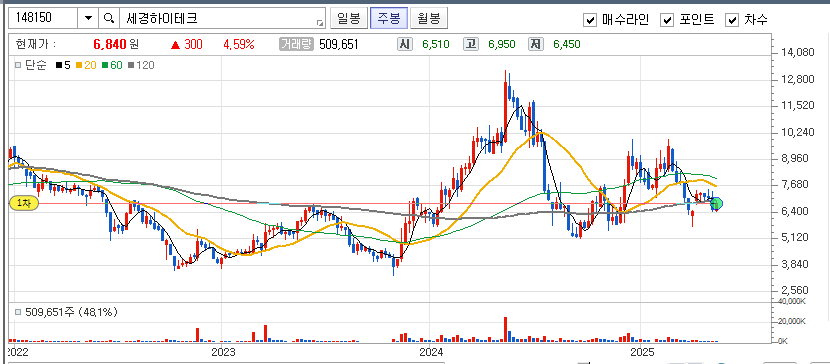The height and width of the screenshot is (364, 830).
Task: Click the green 60-period MA swatch
Action: coord(105,66)
